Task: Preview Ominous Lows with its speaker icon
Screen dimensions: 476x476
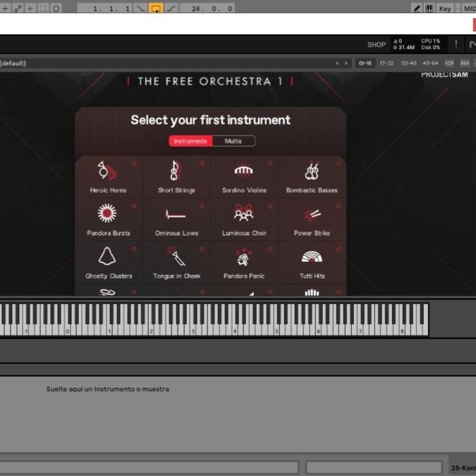Action: click(202, 207)
